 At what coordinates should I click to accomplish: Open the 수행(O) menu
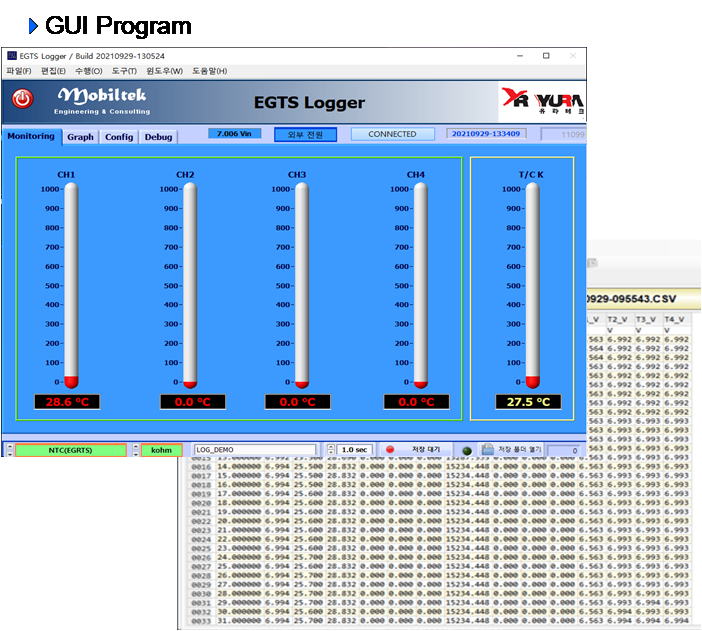[x=89, y=71]
